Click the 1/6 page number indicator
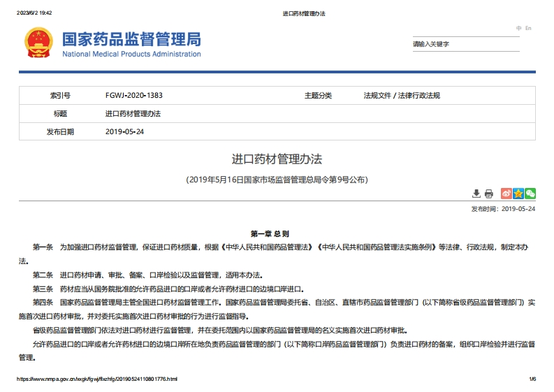This screenshot has width=554, height=392. coord(532,379)
